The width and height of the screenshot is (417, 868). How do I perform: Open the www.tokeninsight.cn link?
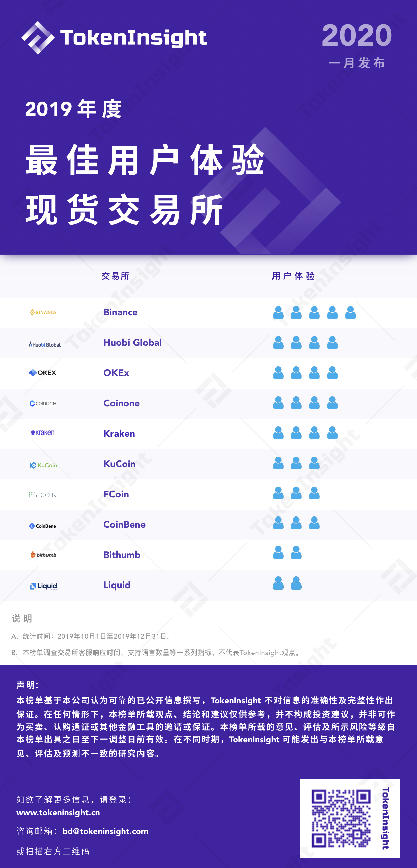point(58,813)
